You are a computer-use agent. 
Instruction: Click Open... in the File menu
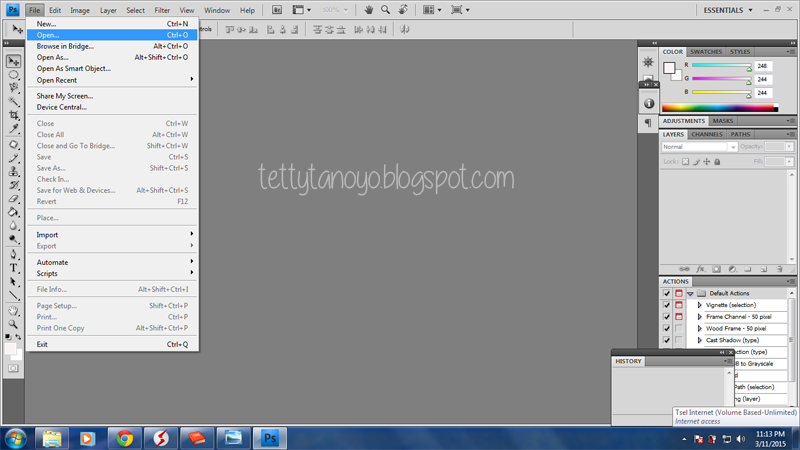tap(48, 35)
